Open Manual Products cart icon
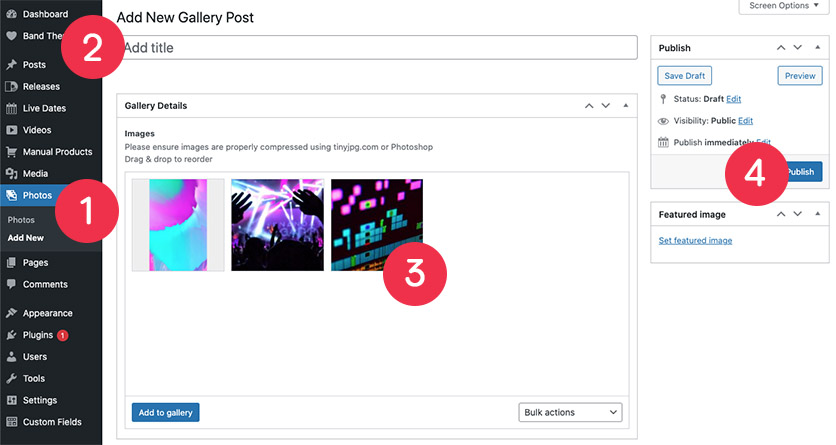Viewport: 836px width, 445px height. point(11,152)
